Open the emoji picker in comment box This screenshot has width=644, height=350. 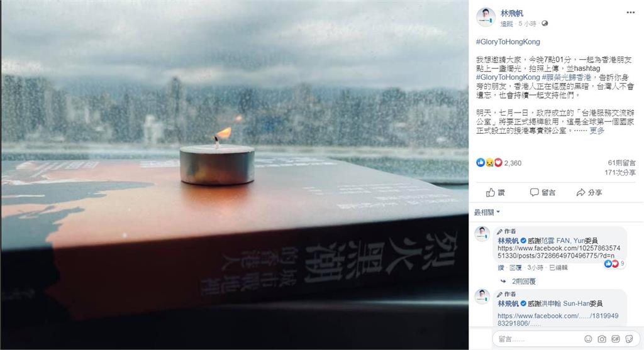coord(588,339)
